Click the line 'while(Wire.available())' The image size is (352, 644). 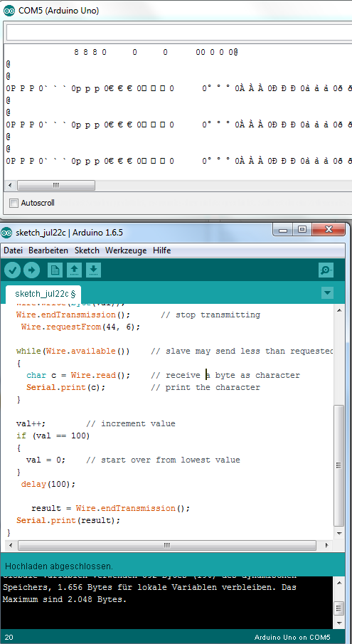point(73,351)
